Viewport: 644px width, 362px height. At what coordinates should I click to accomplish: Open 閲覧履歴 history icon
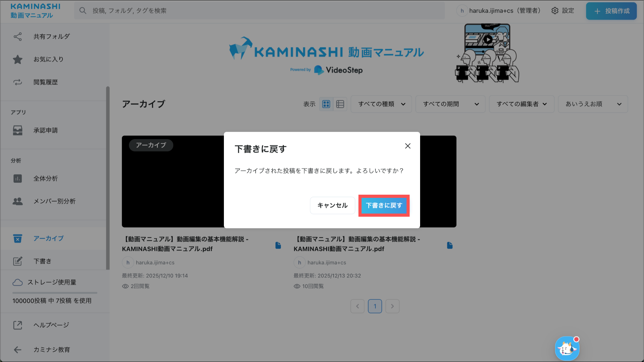click(18, 82)
